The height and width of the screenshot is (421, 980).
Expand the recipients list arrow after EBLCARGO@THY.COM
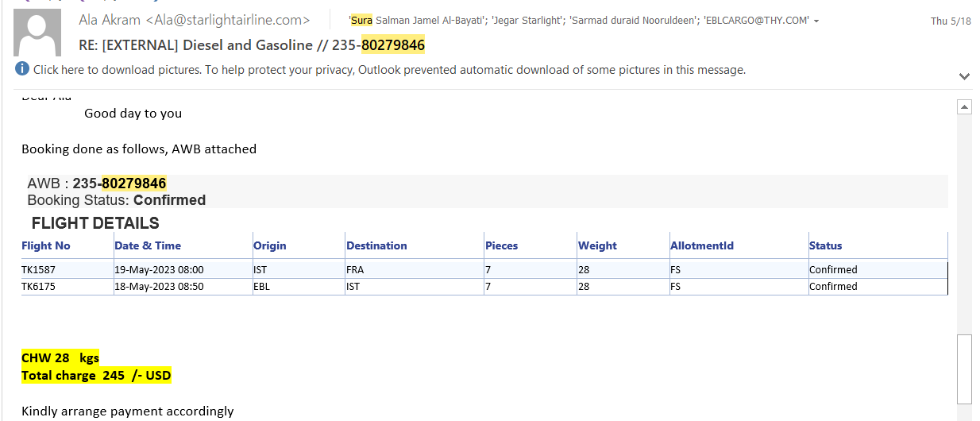[x=816, y=21]
